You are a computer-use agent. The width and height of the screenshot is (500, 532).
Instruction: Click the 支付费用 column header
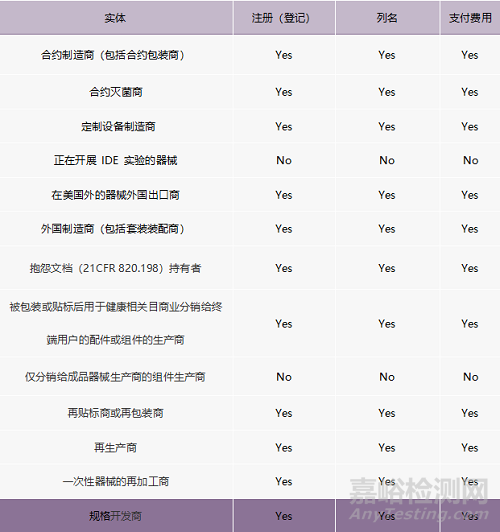click(x=470, y=18)
